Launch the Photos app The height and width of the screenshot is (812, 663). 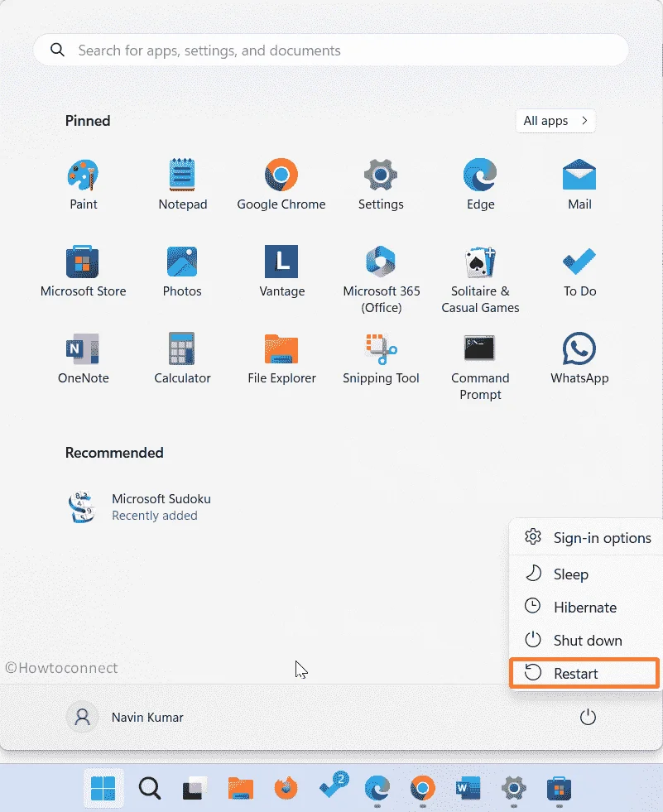click(x=182, y=271)
